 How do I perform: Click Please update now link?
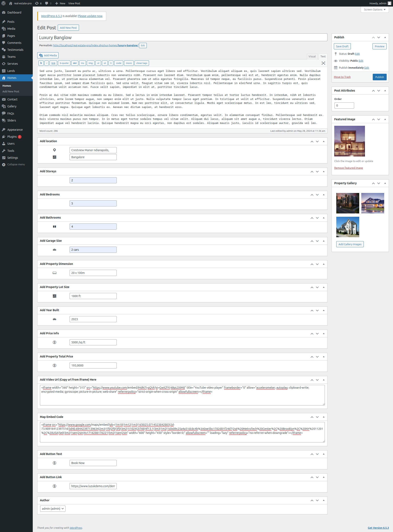pyautogui.click(x=90, y=16)
